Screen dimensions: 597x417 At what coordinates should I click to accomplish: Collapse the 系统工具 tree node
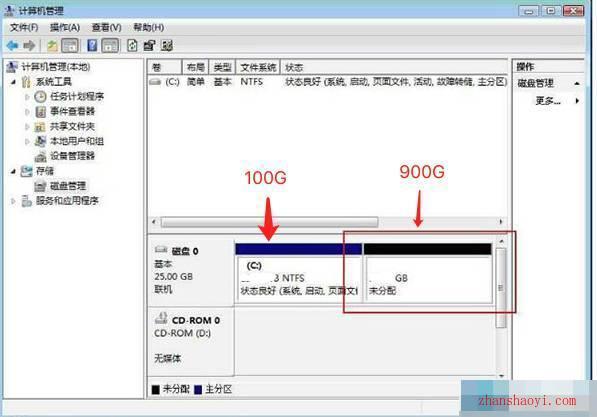coord(13,81)
